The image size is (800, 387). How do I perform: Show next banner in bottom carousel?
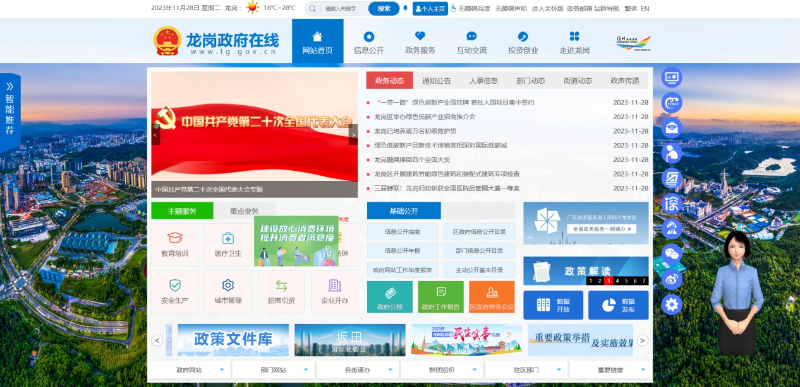(643, 340)
